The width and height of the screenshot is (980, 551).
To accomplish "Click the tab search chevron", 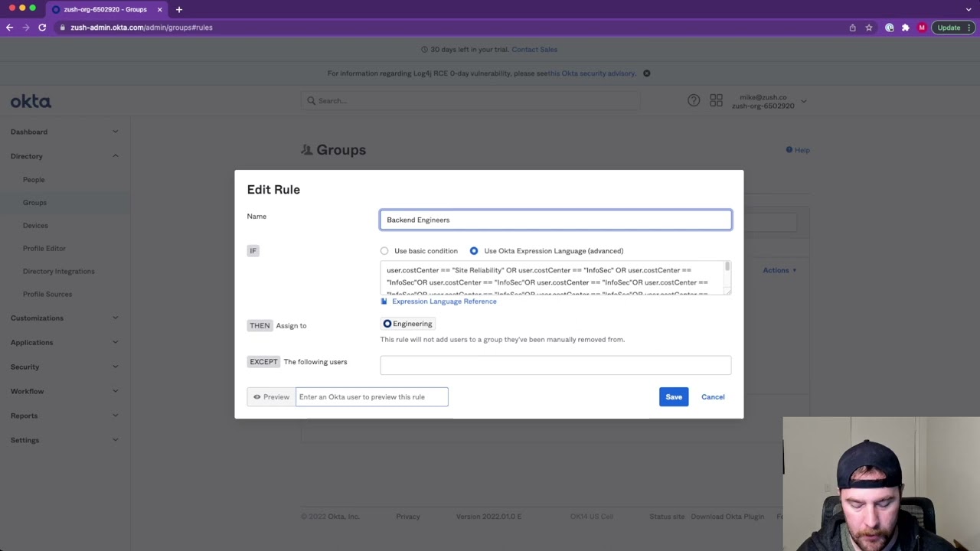I will pyautogui.click(x=969, y=9).
